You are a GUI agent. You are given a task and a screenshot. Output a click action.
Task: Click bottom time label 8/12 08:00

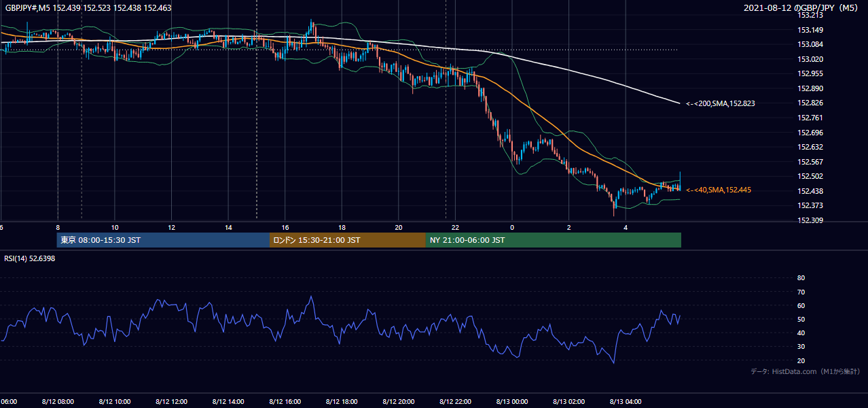[x=58, y=402]
